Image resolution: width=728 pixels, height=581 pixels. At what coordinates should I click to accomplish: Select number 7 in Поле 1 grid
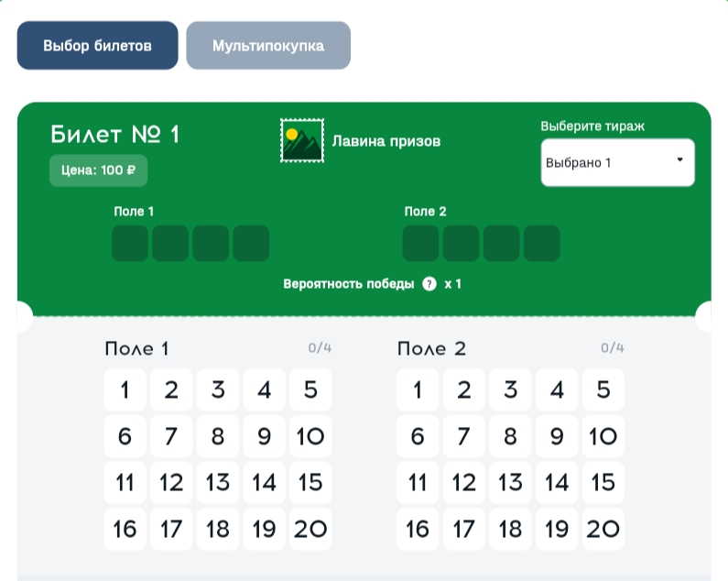pos(171,436)
